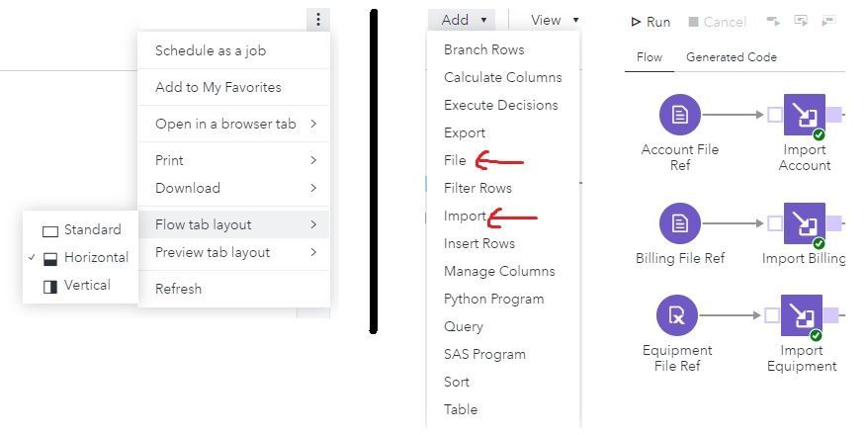The image size is (868, 435).
Task: Choose Schedule as a job
Action: point(211,50)
